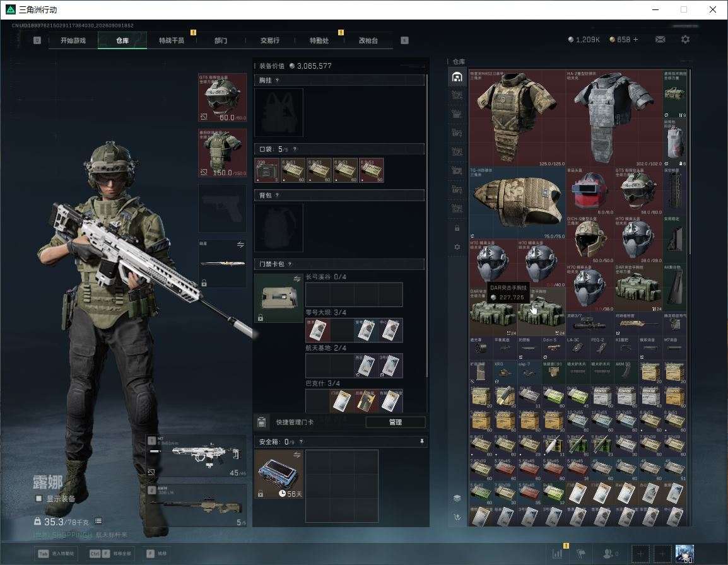The width and height of the screenshot is (728, 565).
Task: Click the 装备价值 3,085,577 value
Action: [310, 66]
